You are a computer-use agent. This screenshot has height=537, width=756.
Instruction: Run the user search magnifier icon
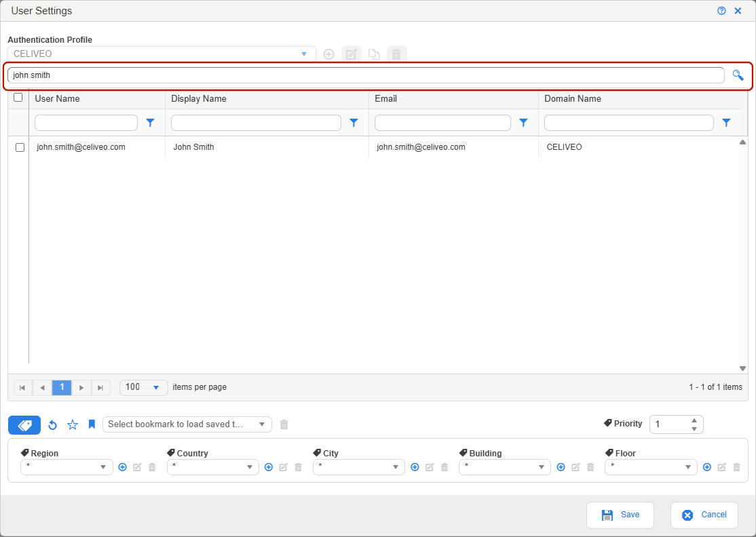pos(738,75)
